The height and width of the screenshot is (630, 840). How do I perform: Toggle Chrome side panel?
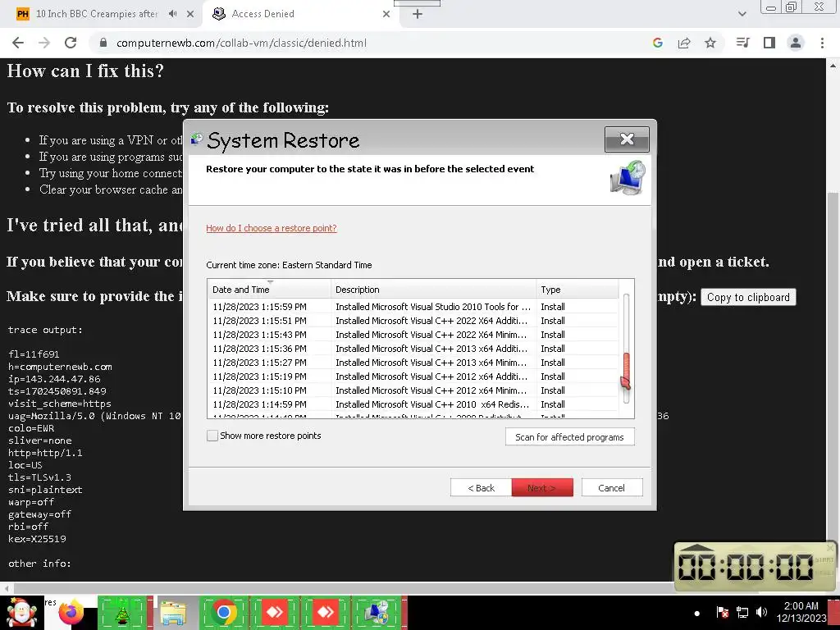pyautogui.click(x=769, y=43)
